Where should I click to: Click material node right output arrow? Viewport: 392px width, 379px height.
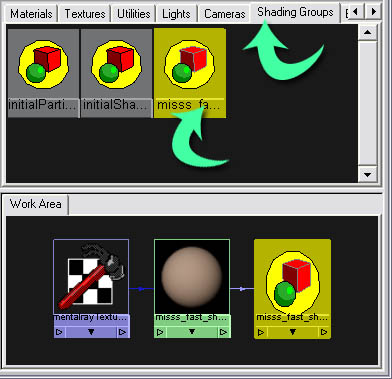(x=223, y=332)
